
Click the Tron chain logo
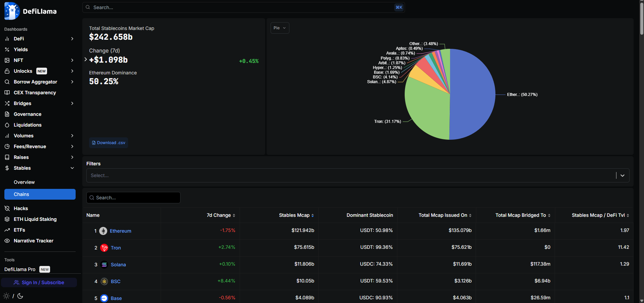[x=104, y=248]
